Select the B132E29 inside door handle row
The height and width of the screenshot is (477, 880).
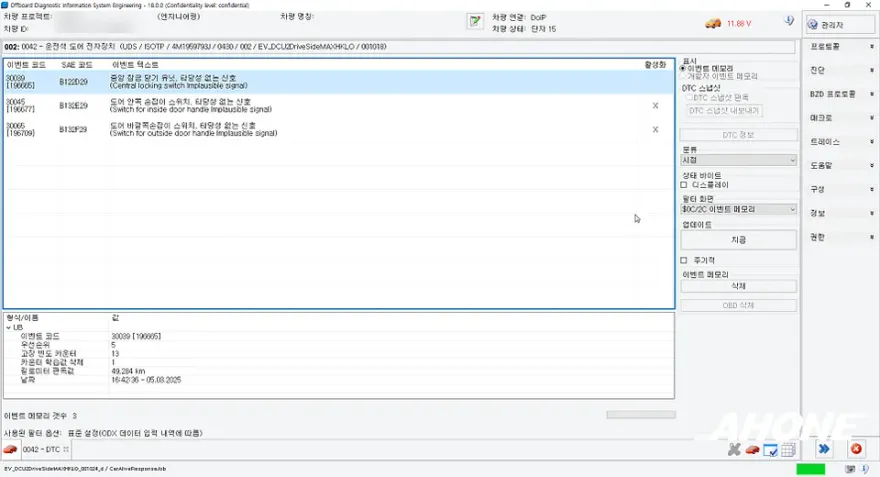point(338,106)
